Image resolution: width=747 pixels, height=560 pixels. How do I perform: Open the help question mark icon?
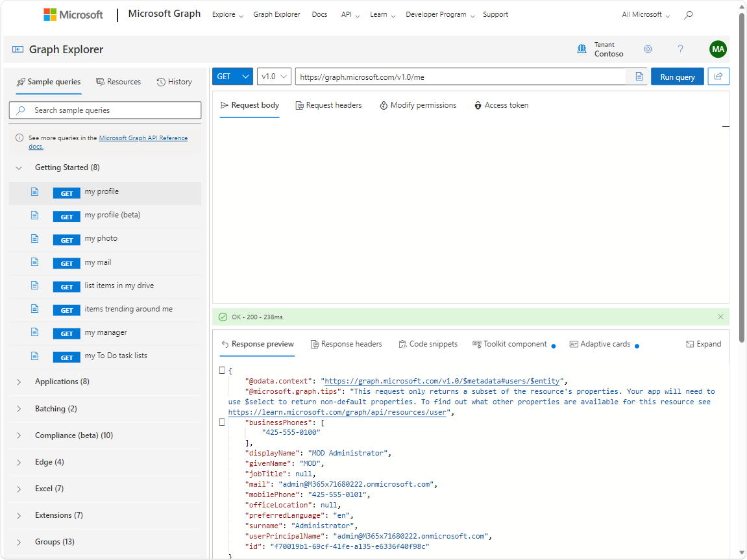click(x=680, y=49)
